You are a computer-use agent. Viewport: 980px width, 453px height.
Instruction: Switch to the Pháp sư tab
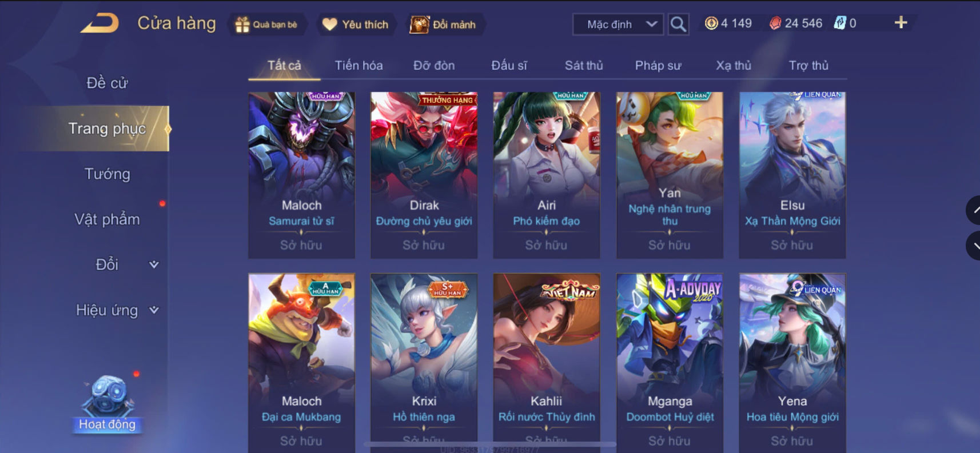tap(658, 66)
